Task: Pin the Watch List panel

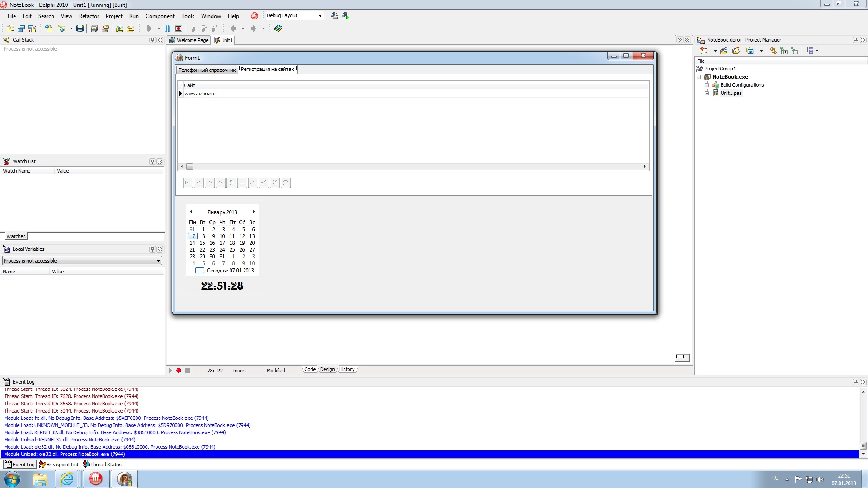Action: [152, 161]
